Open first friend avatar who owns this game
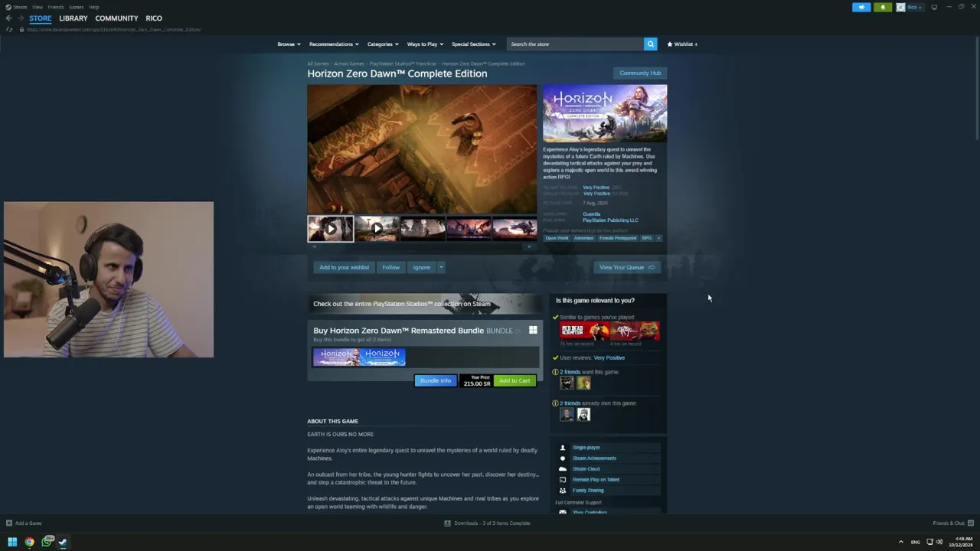This screenshot has width=980, height=551. 567,414
